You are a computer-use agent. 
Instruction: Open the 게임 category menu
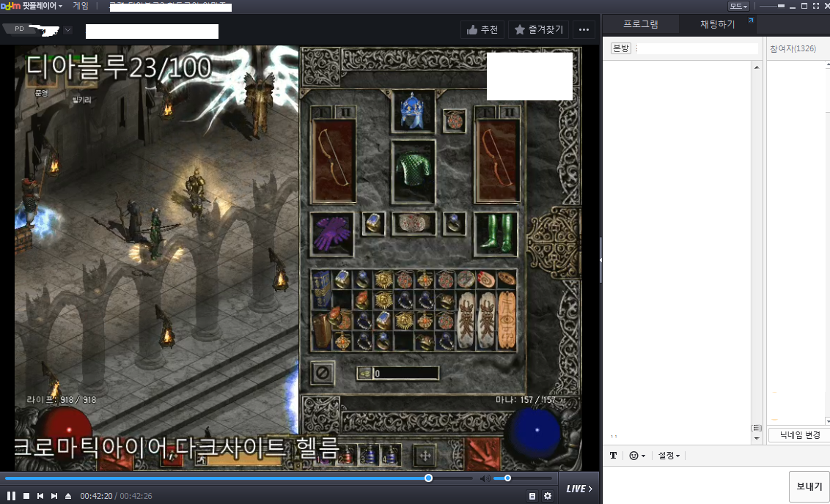click(81, 6)
